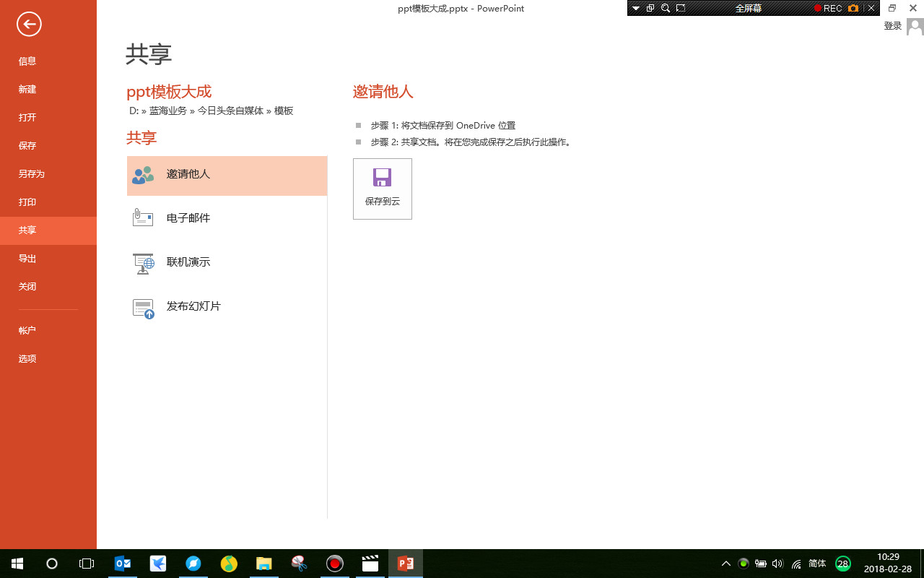The image size is (924, 578).
Task: Click the back arrow to exit Backstage view
Action: point(29,24)
